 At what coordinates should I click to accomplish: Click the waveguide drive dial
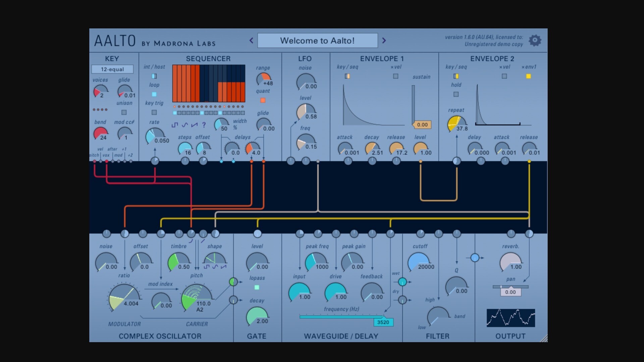point(335,292)
